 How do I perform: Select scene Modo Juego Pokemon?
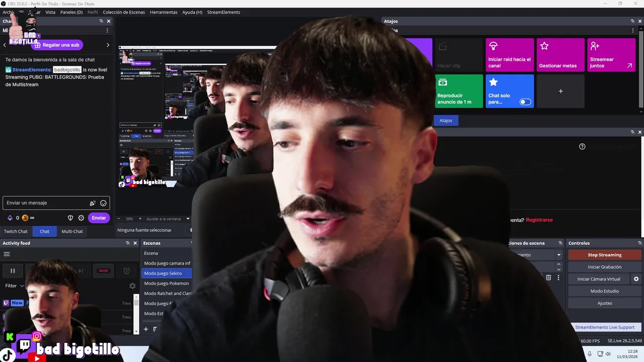(167, 284)
